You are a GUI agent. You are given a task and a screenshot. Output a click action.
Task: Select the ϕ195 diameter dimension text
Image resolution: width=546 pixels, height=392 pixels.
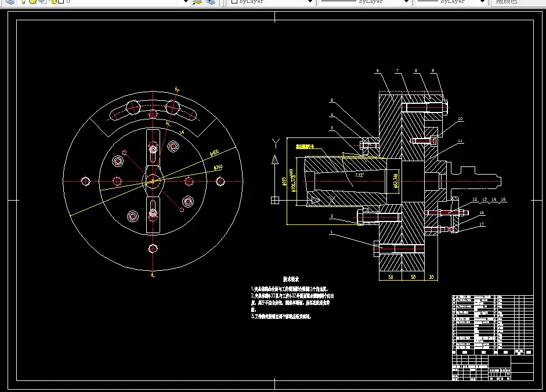point(284,182)
